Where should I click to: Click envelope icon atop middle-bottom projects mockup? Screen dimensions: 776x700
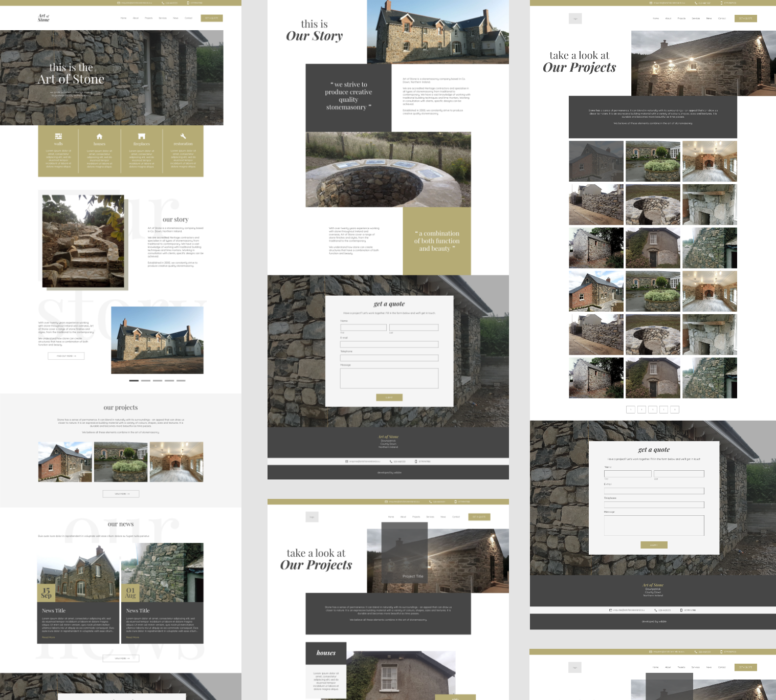click(x=386, y=502)
